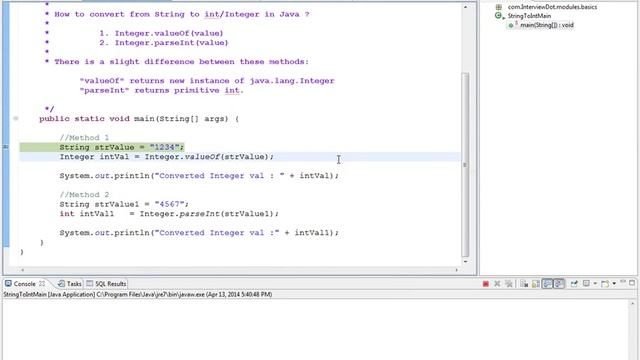Click the editor horizontal scrollbar right arrow
Screen dimensions: 640x360
point(457,270)
